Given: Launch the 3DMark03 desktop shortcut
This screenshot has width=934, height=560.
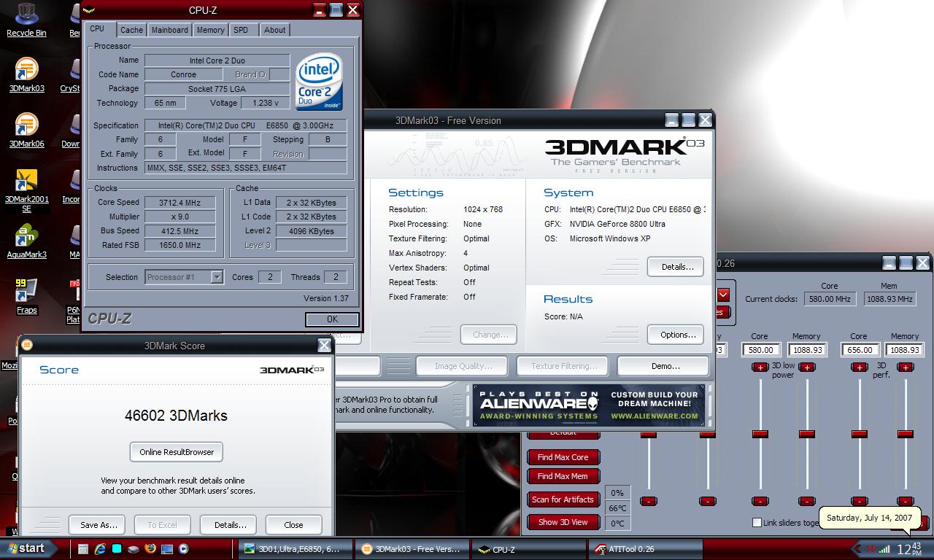Looking at the screenshot, I should (26, 74).
